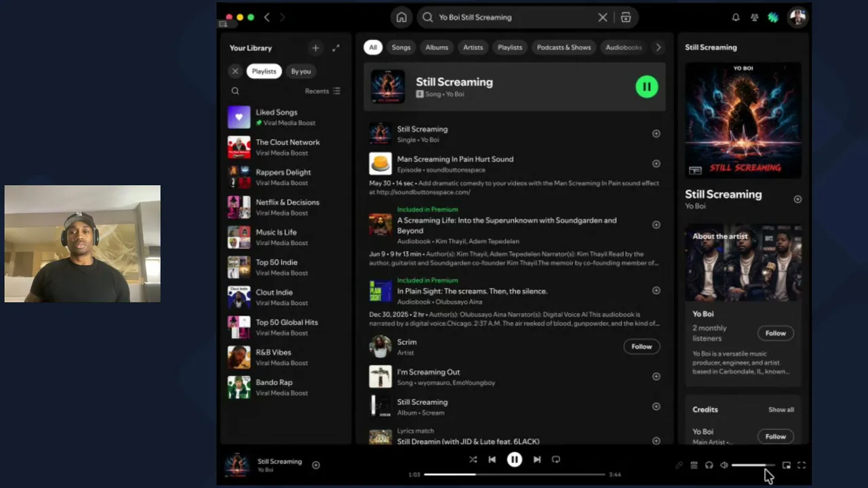The height and width of the screenshot is (488, 868).
Task: Follow the artist Scrim
Action: point(642,346)
